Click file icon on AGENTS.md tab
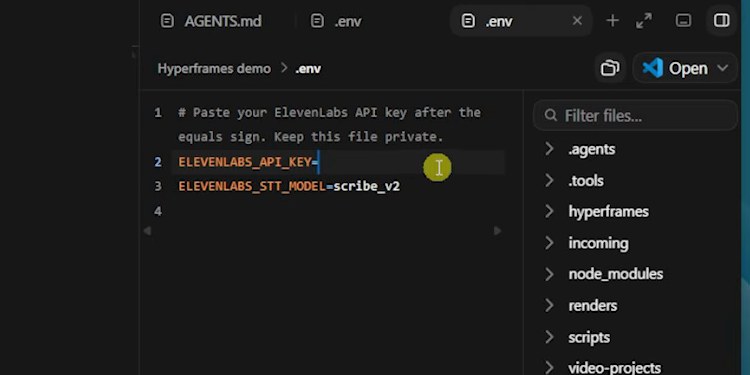Viewport: 750px width, 375px height. click(x=167, y=21)
